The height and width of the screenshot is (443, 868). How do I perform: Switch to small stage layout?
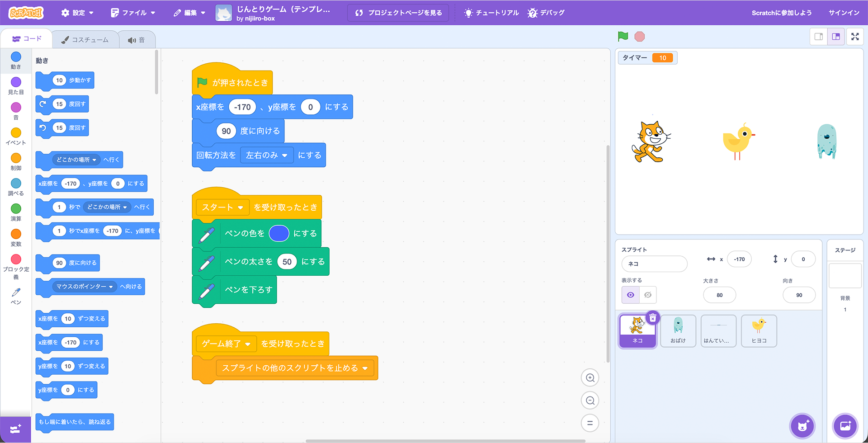click(x=818, y=37)
